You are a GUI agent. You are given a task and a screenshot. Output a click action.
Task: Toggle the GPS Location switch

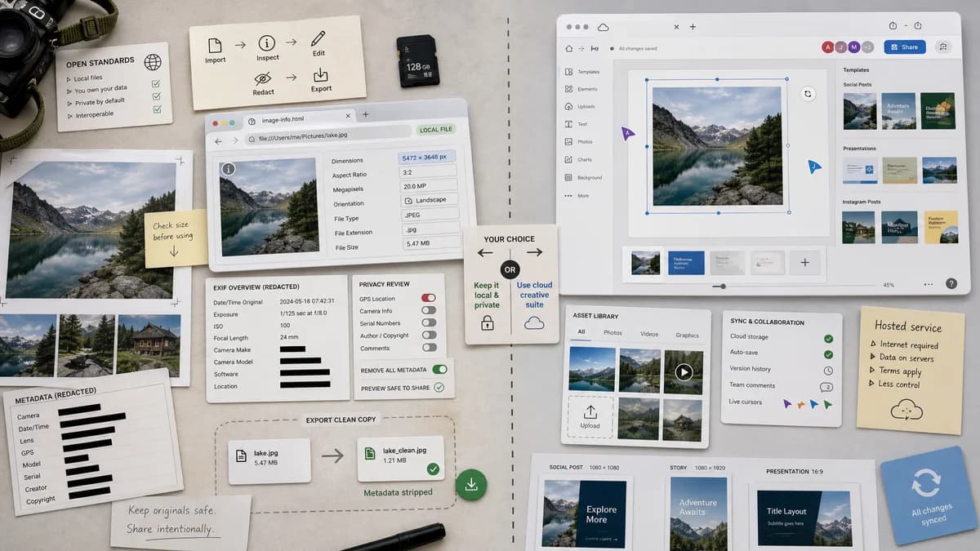click(428, 298)
